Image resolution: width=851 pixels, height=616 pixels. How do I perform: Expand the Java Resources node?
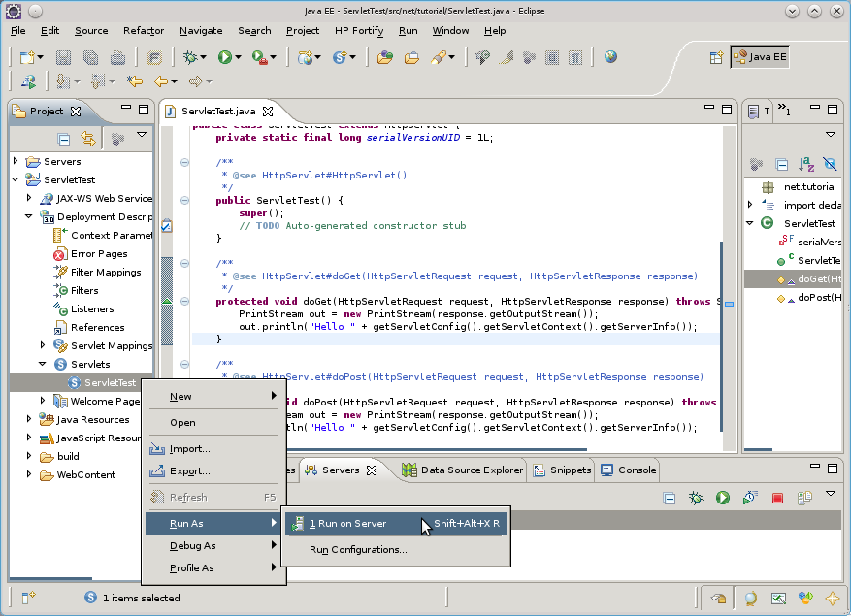pyautogui.click(x=29, y=419)
